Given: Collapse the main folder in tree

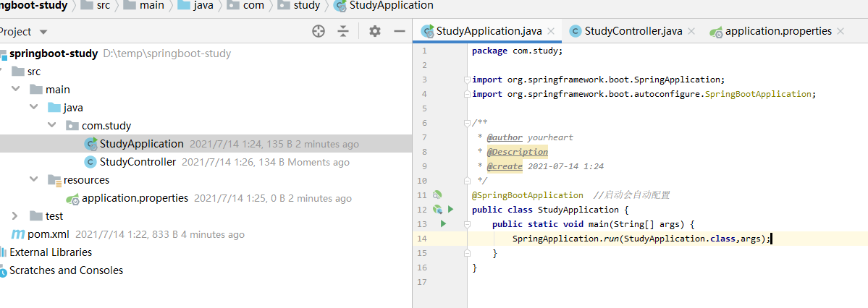Looking at the screenshot, I should (16, 89).
